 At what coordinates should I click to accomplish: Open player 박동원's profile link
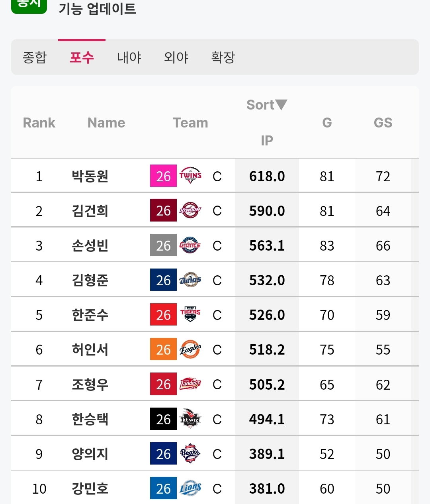click(x=90, y=176)
